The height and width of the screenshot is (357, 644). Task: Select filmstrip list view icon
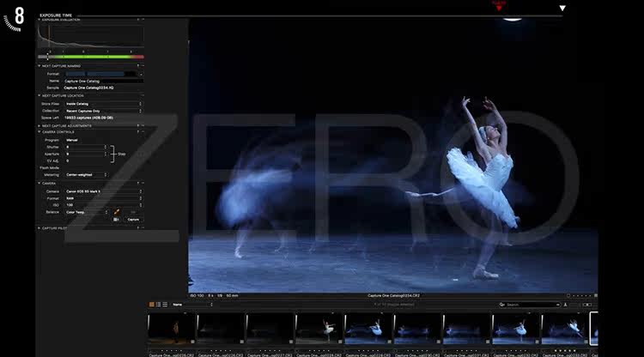(x=158, y=305)
